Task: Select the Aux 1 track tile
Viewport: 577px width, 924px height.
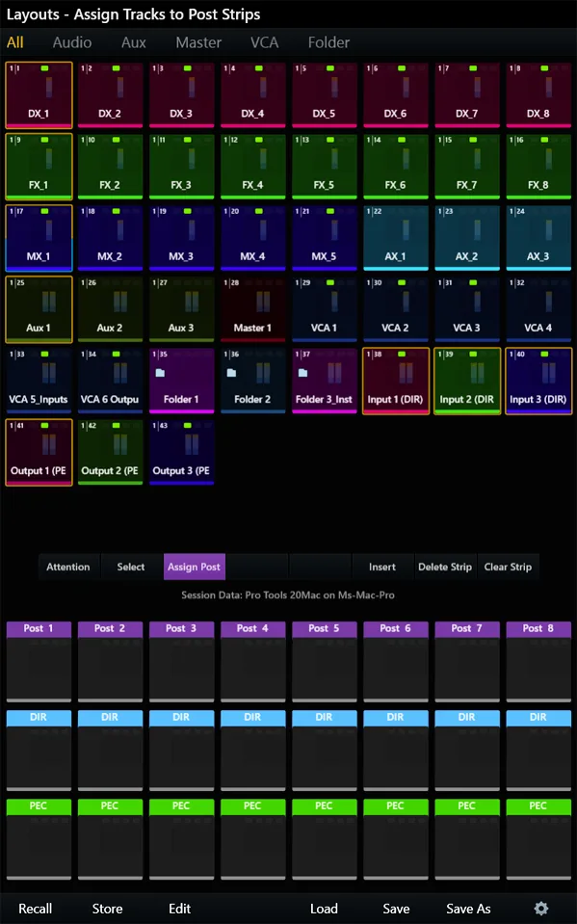Action: pyautogui.click(x=39, y=308)
